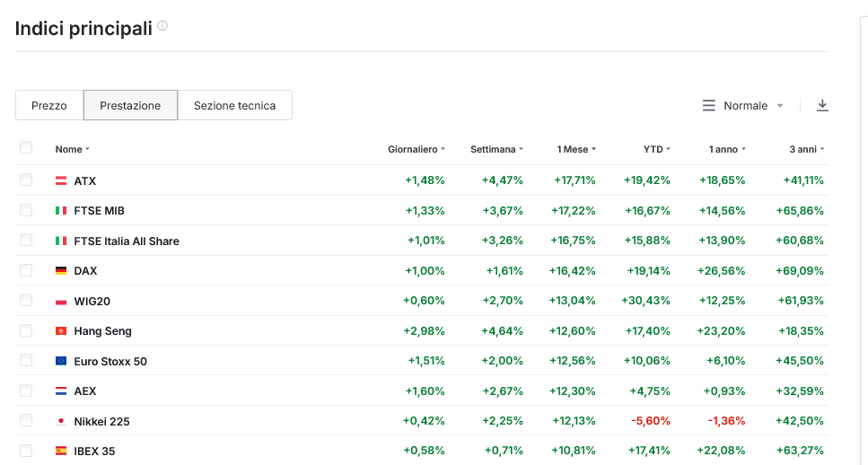Viewport: 868px width, 465px height.
Task: Check the FTSE MIB row checkbox
Action: tap(26, 210)
